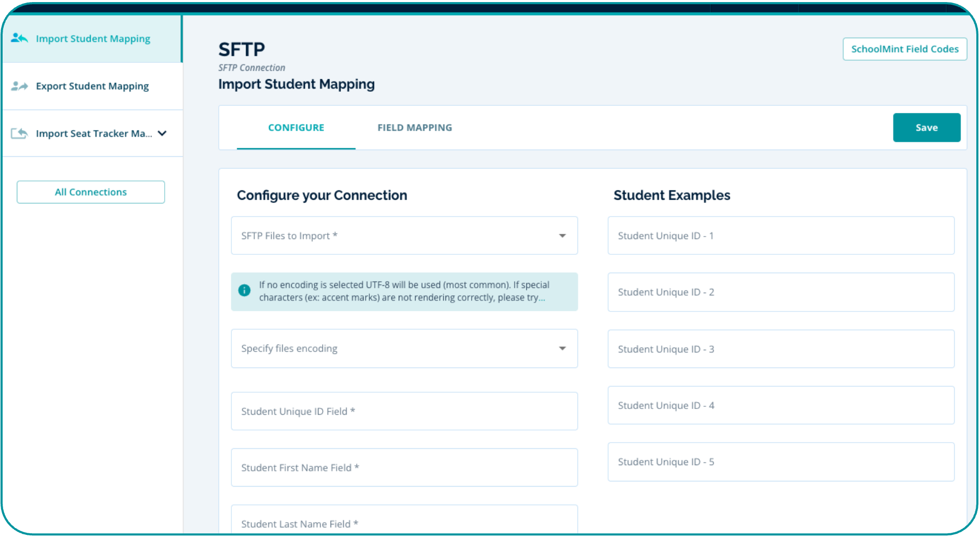Open the SFTP Files to Import dropdown
Image resolution: width=980 pixels, height=538 pixels.
(x=404, y=236)
